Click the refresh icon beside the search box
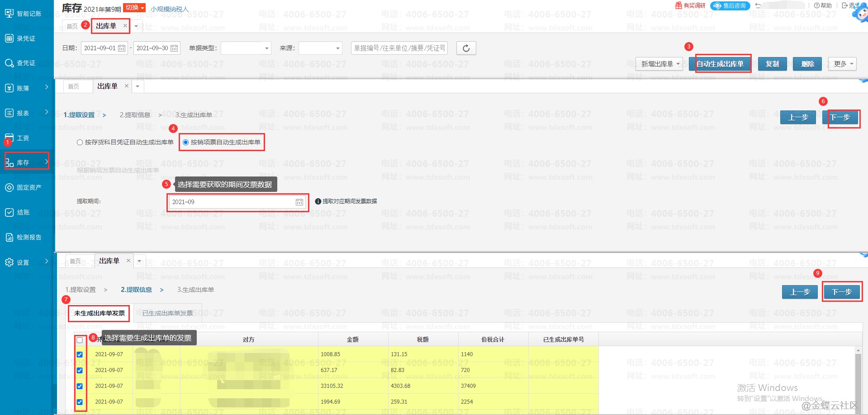Screen dimensions: 868x415 pyautogui.click(x=466, y=48)
